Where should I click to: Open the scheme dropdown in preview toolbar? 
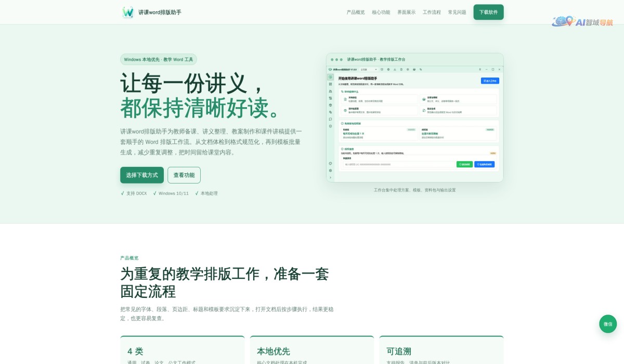click(x=369, y=69)
